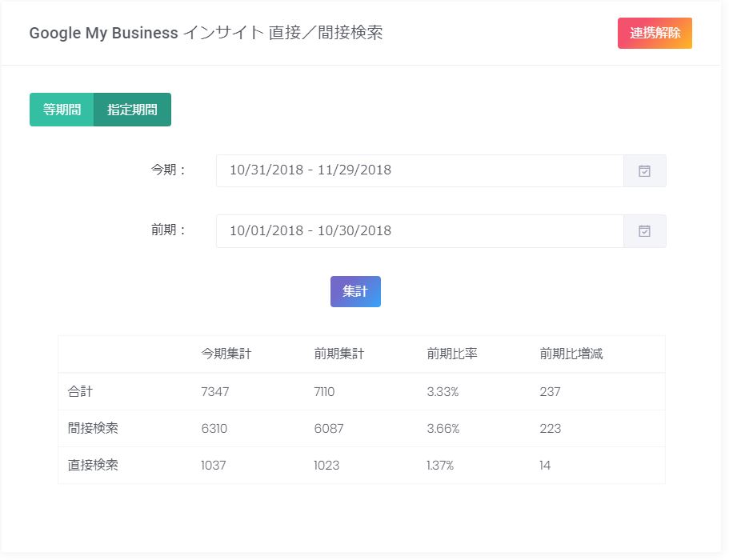The width and height of the screenshot is (729, 560).
Task: Click value 6087 in 間接検索 row
Action: [x=329, y=429]
